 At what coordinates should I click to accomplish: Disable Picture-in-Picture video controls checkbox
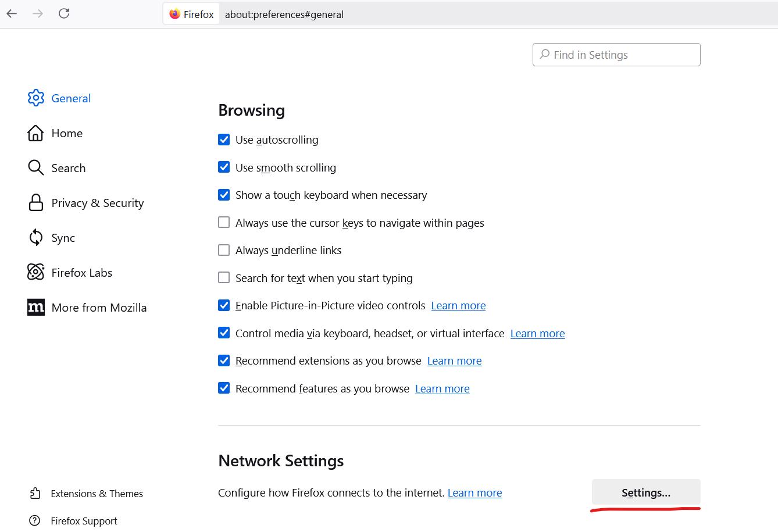click(x=224, y=305)
